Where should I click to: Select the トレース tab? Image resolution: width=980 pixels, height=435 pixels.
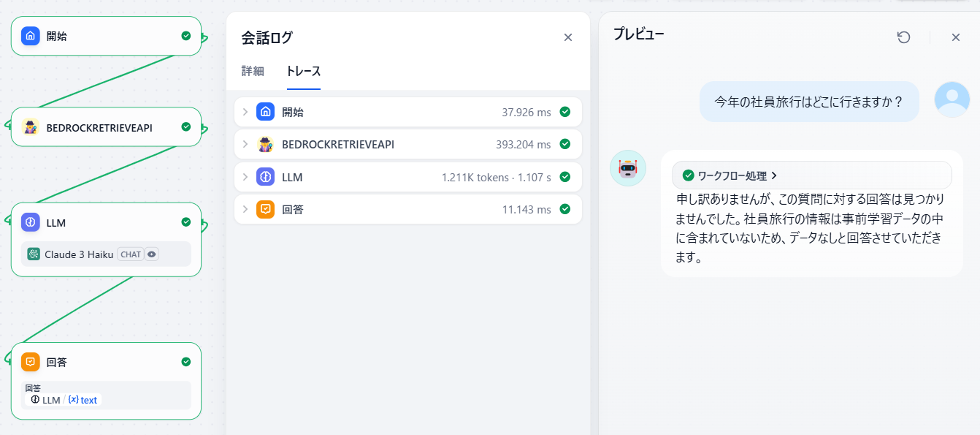click(303, 72)
